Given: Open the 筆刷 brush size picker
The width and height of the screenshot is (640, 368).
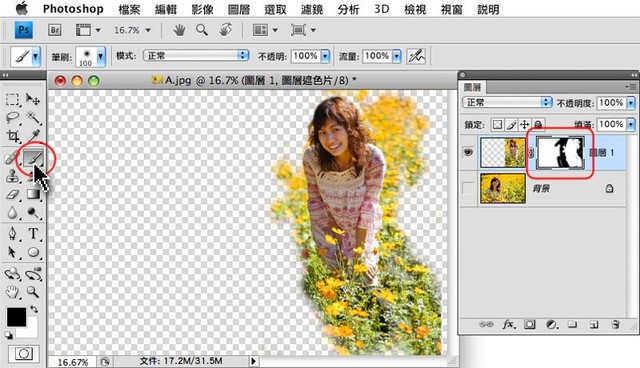Looking at the screenshot, I should [x=101, y=56].
